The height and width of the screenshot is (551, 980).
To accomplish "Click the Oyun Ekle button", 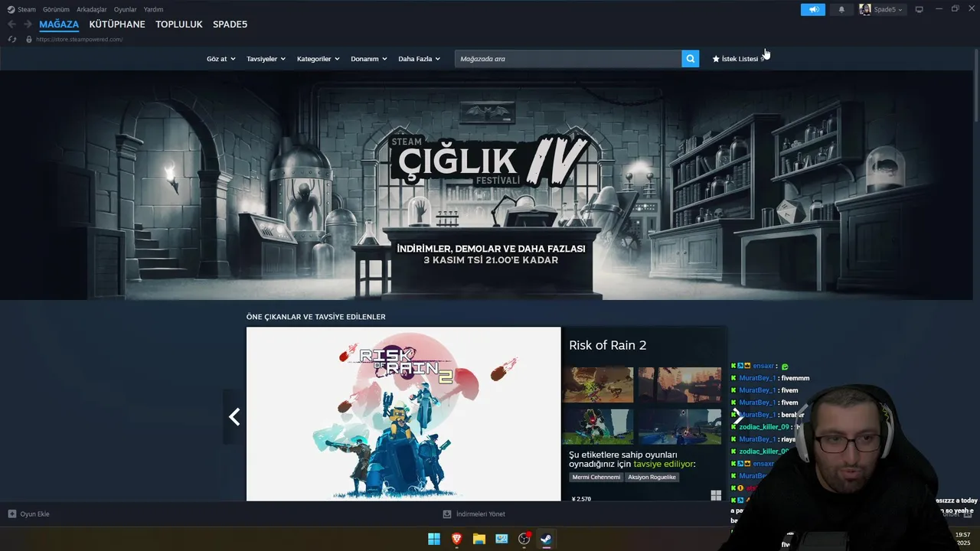I will pyautogui.click(x=28, y=514).
